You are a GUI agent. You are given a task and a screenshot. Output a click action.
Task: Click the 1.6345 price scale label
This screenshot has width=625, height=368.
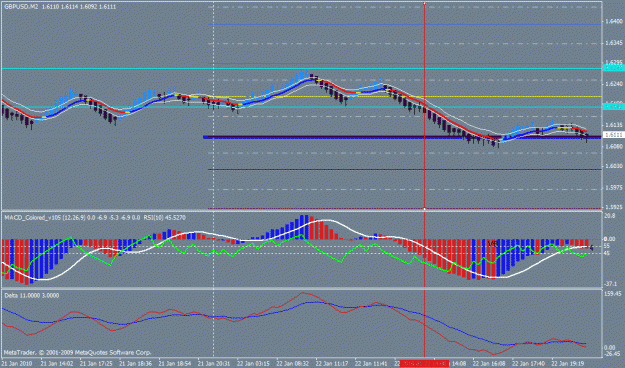coord(613,42)
